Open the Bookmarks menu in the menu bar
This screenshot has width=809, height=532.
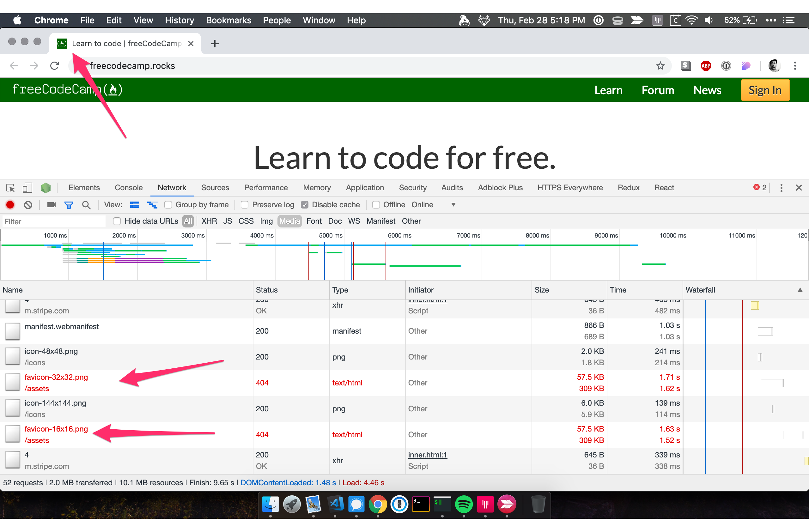(228, 21)
